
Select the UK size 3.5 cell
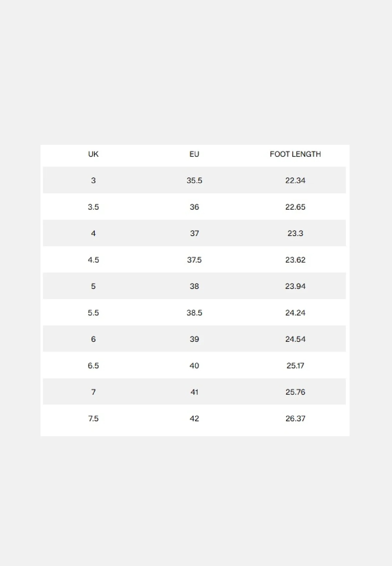[93, 207]
